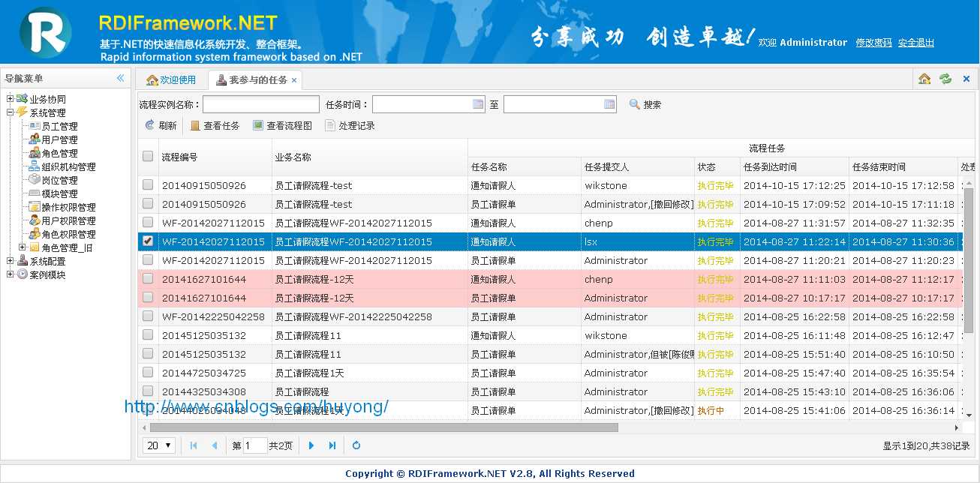This screenshot has height=483, width=980.
Task: Check the row with task arrival 11:20:21
Action: (x=148, y=259)
